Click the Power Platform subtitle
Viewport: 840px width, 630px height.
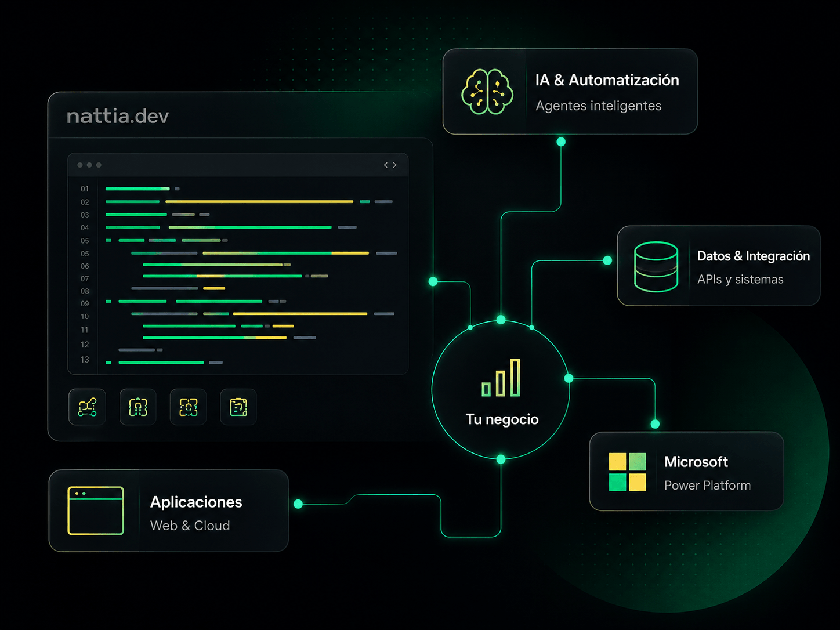[x=707, y=486]
